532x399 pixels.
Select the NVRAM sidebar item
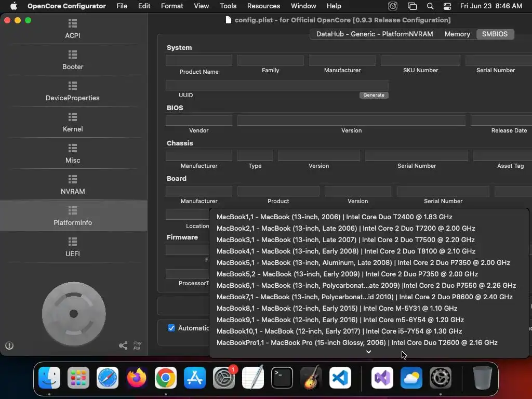pyautogui.click(x=73, y=185)
